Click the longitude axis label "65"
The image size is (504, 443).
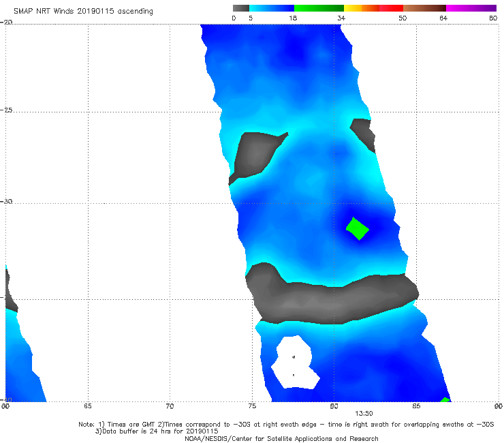88,406
